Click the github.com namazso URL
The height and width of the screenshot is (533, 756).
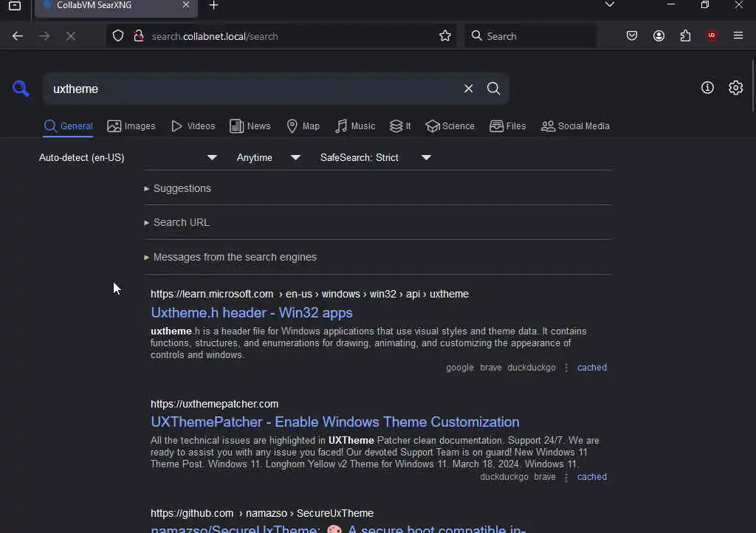point(262,513)
